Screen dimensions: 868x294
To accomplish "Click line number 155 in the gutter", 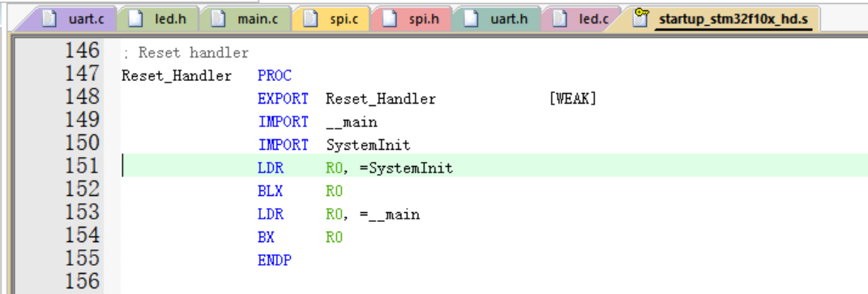I will pyautogui.click(x=82, y=258).
